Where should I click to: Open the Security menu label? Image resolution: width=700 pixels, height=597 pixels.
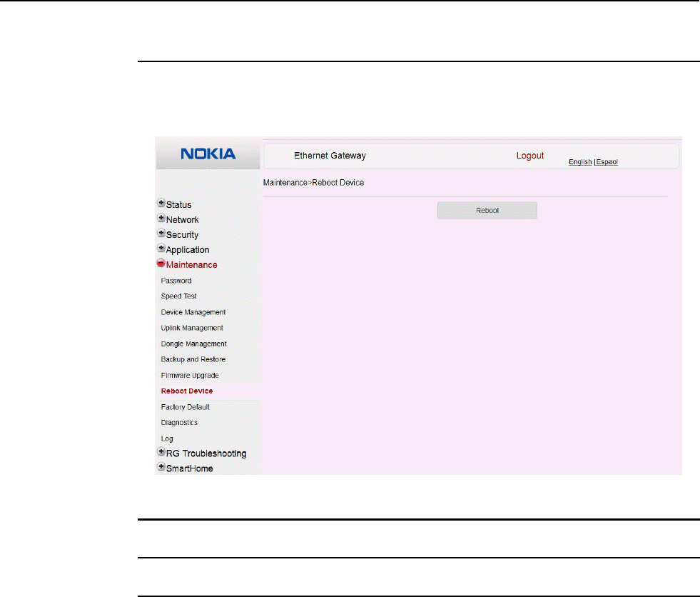(182, 235)
